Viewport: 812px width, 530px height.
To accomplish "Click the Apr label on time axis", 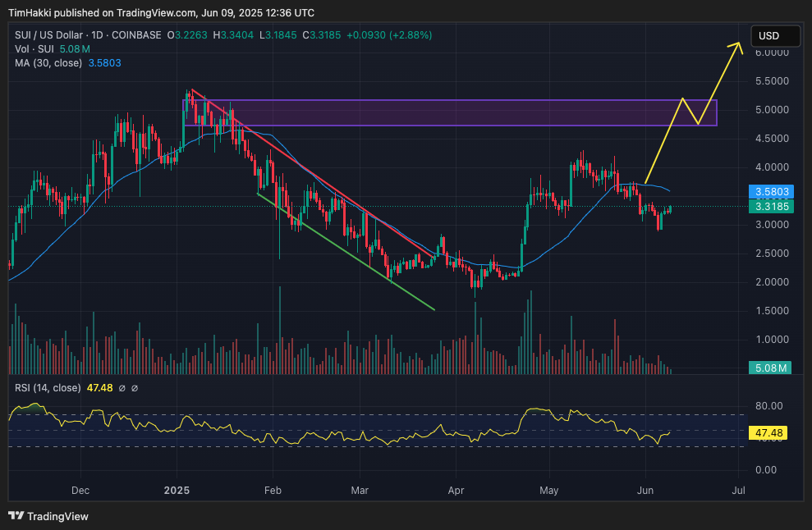I will click(456, 490).
